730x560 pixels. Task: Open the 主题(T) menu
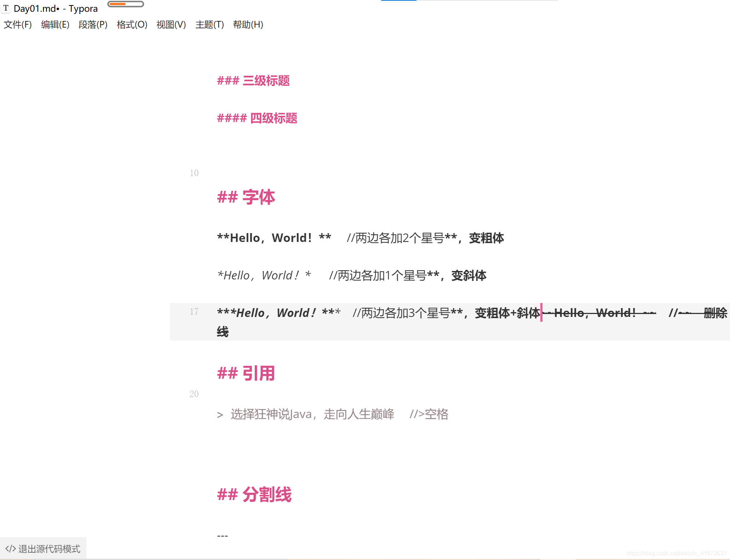pyautogui.click(x=209, y=25)
